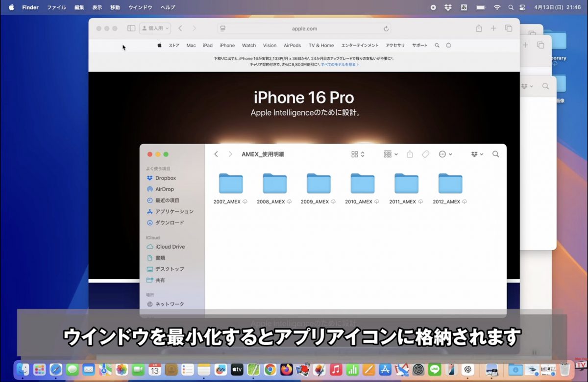Open Music app from the Dock

(x=336, y=370)
